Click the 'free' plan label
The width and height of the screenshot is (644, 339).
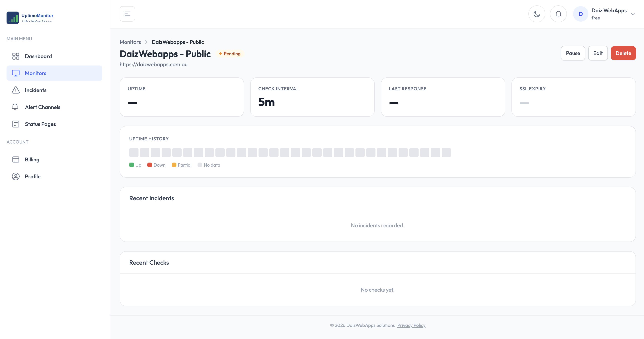[596, 18]
